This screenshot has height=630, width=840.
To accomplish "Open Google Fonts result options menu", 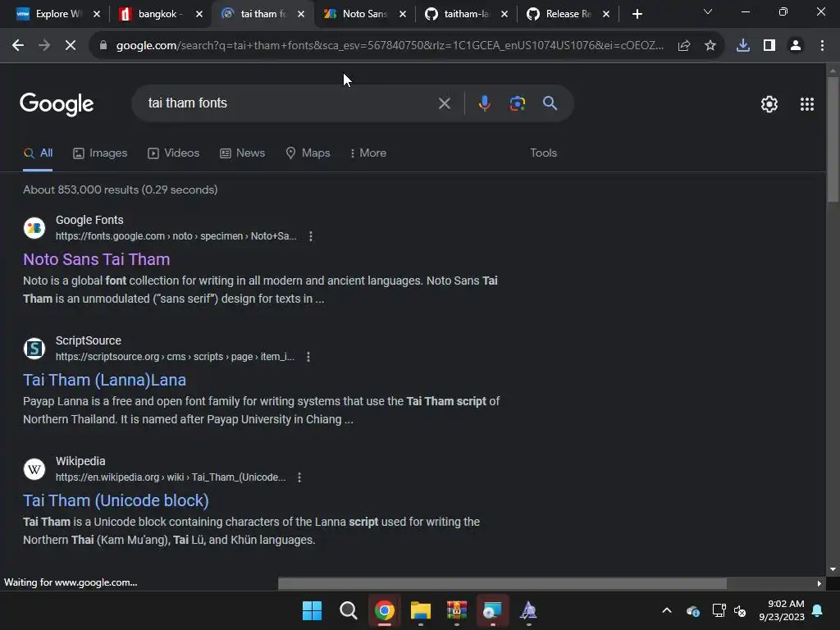I will (x=311, y=236).
